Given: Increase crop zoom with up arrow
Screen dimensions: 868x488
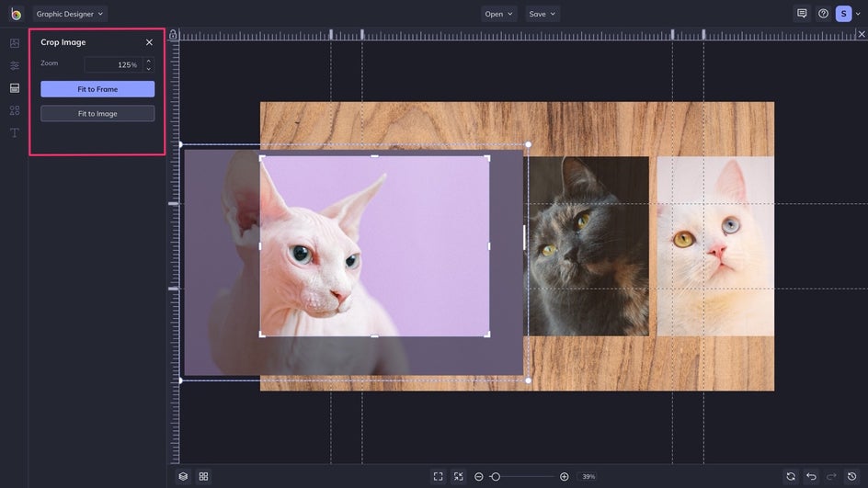Looking at the screenshot, I should [148, 61].
